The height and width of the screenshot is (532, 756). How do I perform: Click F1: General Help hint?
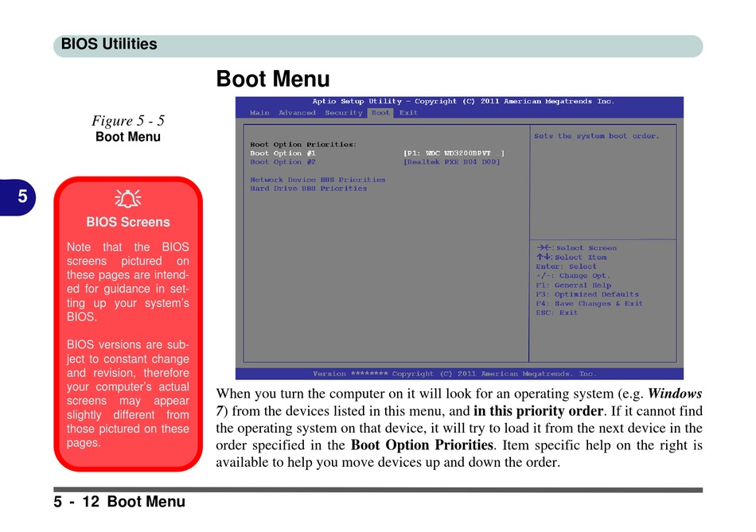click(573, 285)
